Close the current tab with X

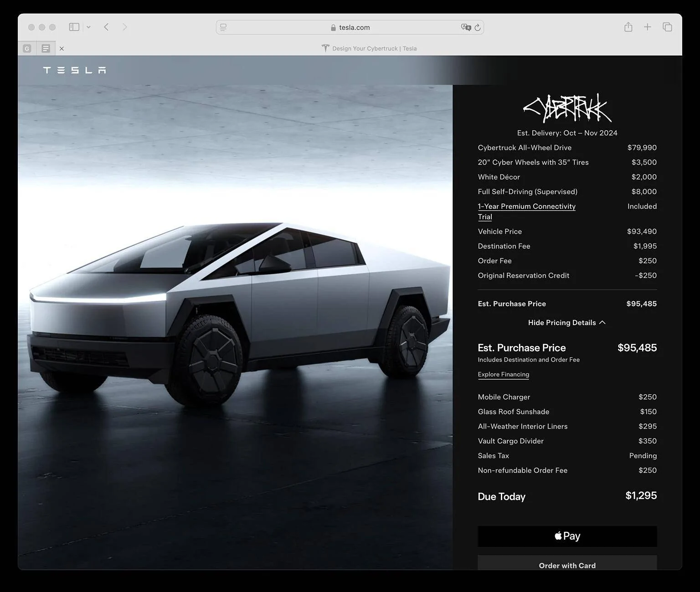(x=62, y=48)
